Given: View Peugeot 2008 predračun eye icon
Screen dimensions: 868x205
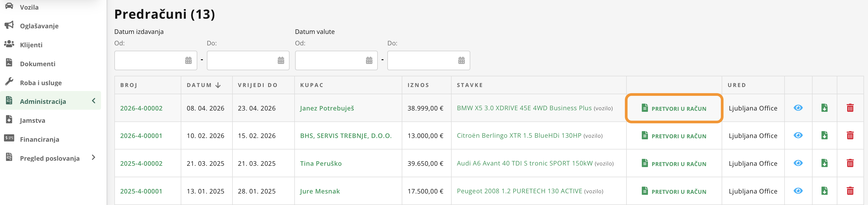Looking at the screenshot, I should pyautogui.click(x=798, y=191).
